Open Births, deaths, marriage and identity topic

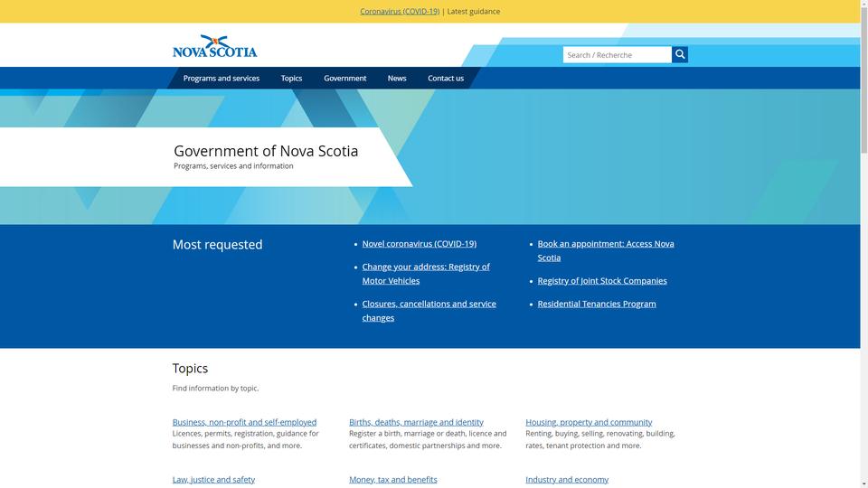point(416,422)
